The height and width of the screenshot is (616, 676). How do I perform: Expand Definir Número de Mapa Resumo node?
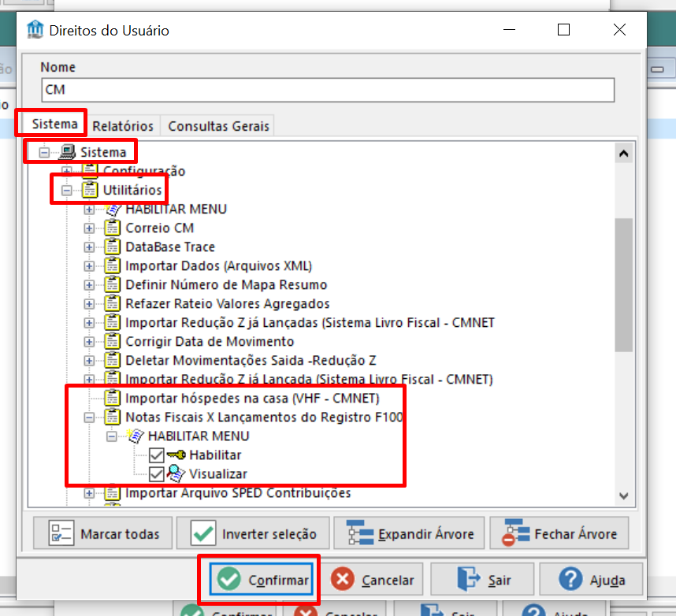89,285
